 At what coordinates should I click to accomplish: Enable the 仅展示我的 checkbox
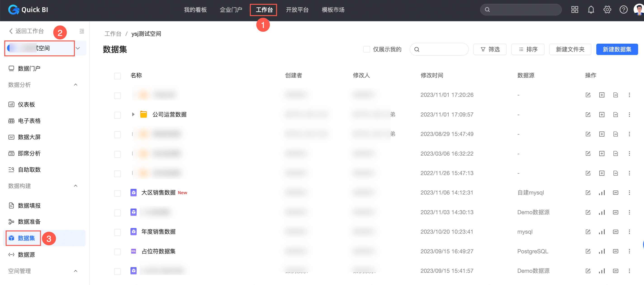[x=366, y=49]
